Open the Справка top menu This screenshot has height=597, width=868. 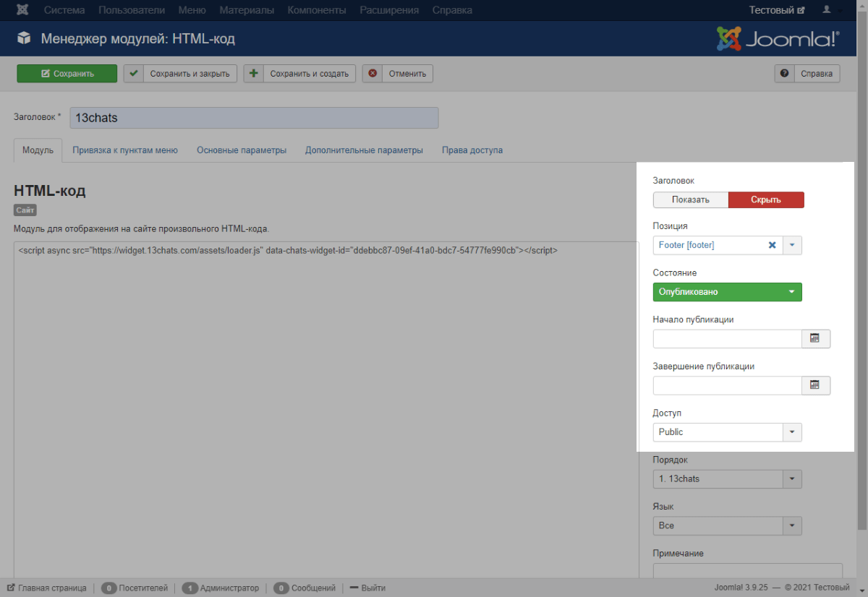coord(452,10)
